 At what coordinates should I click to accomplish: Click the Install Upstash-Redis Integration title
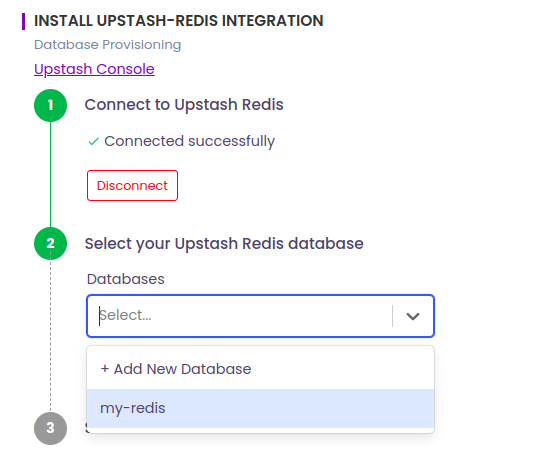[179, 21]
